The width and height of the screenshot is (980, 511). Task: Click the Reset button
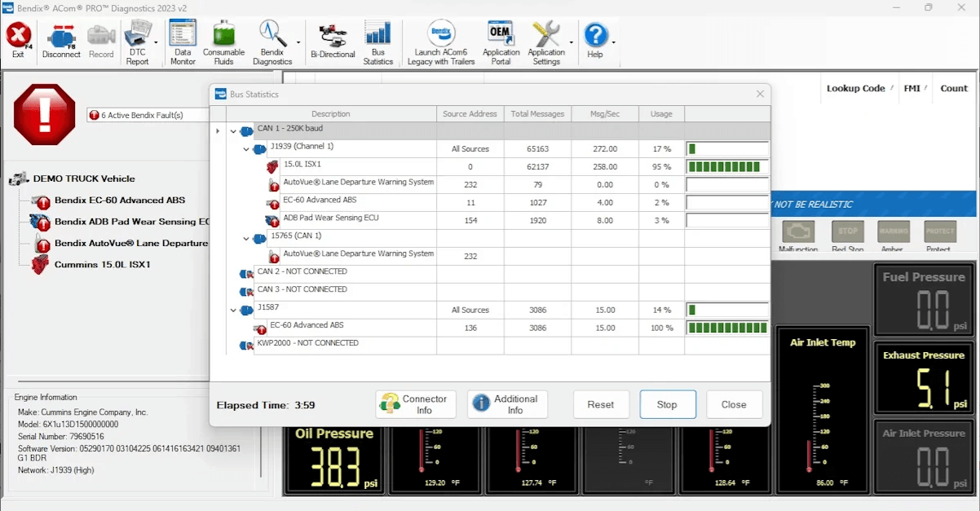coord(601,405)
